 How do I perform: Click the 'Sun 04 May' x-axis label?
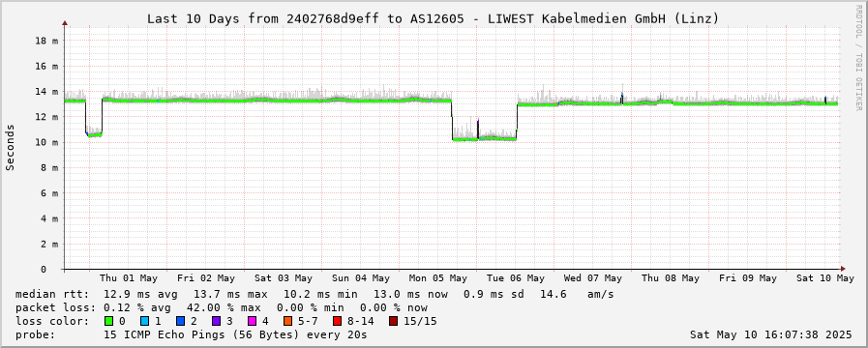point(361,278)
